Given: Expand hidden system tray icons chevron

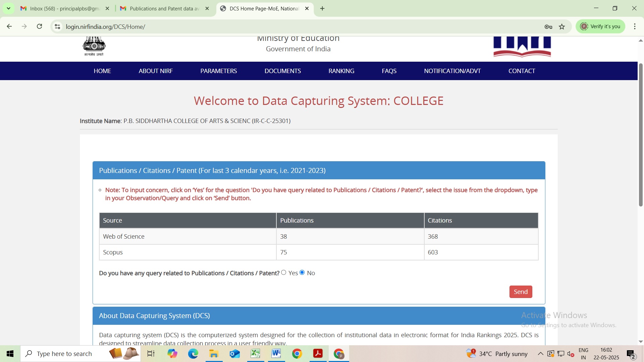Looking at the screenshot, I should point(540,354).
